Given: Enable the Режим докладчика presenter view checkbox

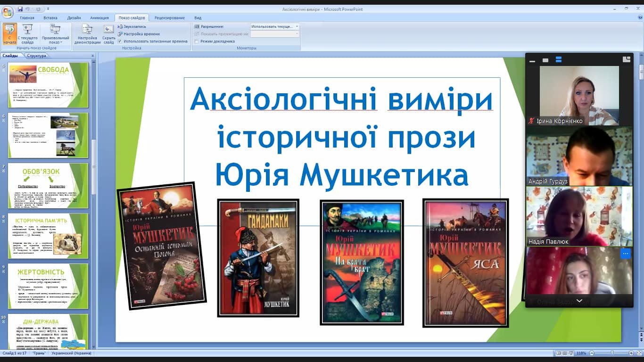Looking at the screenshot, I should [197, 41].
